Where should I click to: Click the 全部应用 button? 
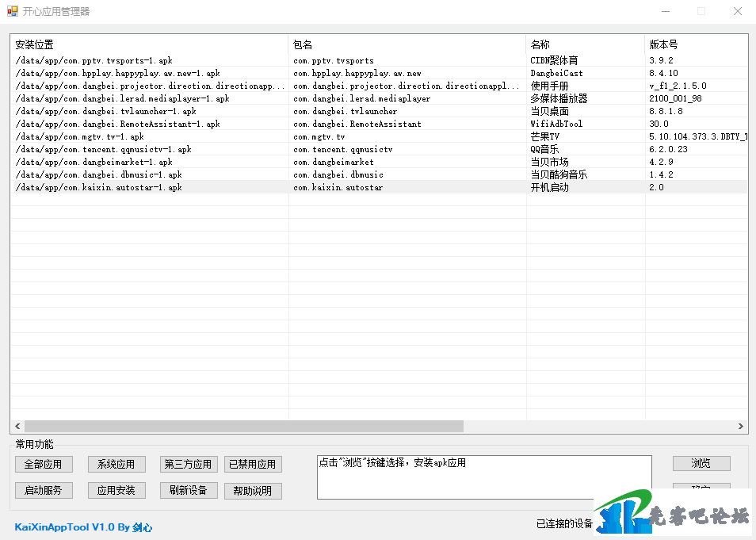tap(44, 464)
